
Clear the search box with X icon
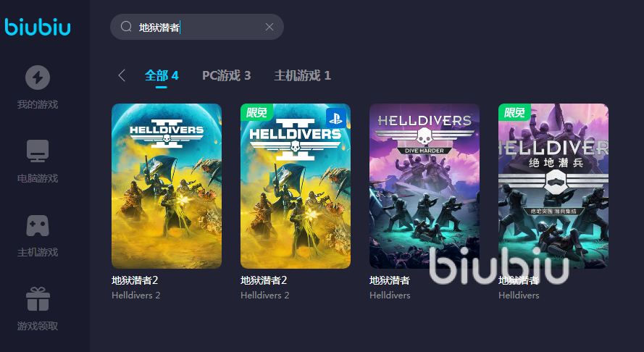click(269, 27)
